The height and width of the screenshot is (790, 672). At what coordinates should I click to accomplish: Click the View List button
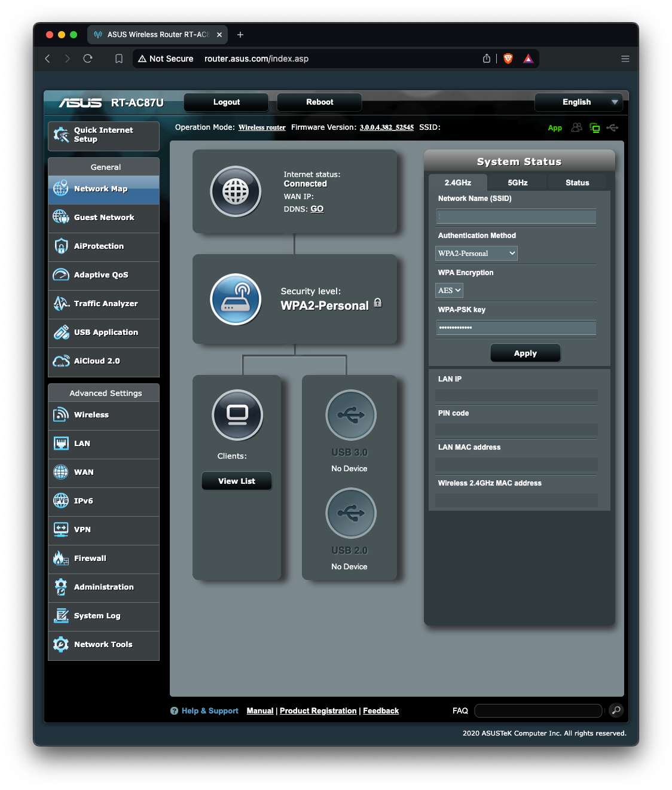(237, 481)
